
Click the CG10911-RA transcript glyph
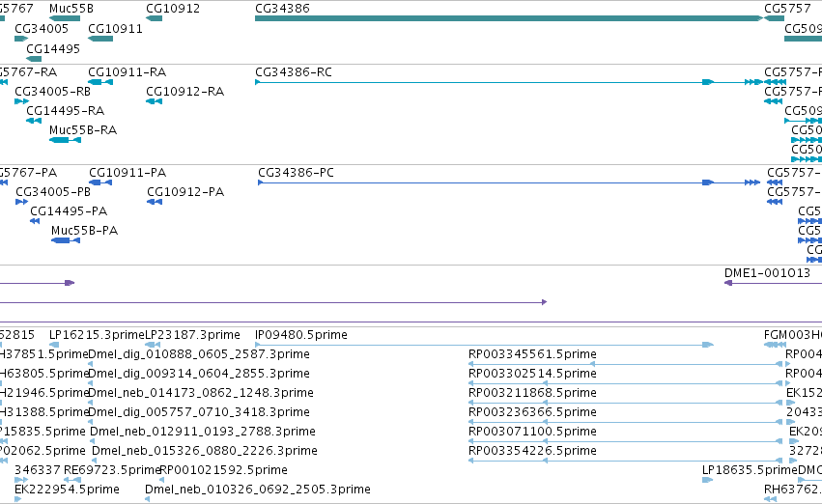point(100,82)
